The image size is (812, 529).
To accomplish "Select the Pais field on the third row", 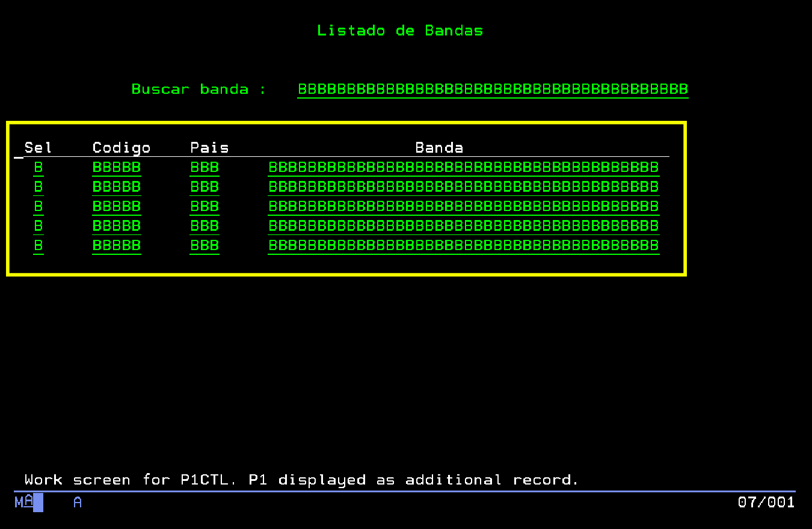I will [204, 206].
